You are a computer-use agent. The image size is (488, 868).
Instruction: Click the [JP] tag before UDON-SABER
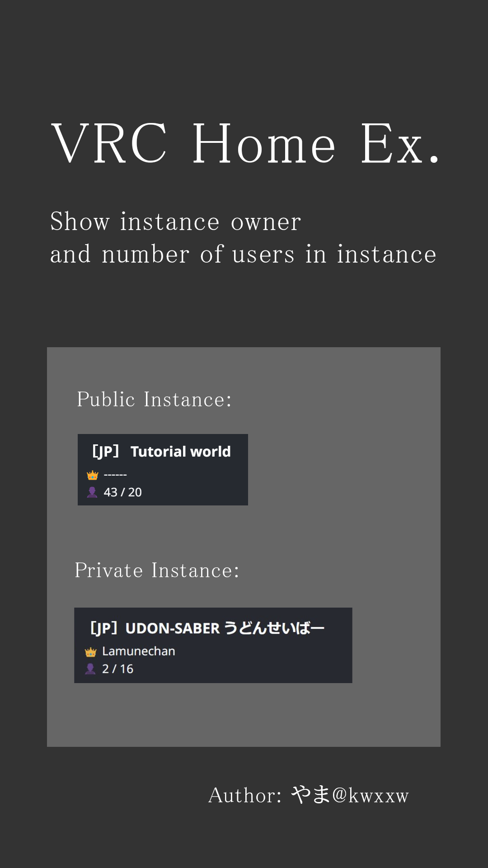104,628
